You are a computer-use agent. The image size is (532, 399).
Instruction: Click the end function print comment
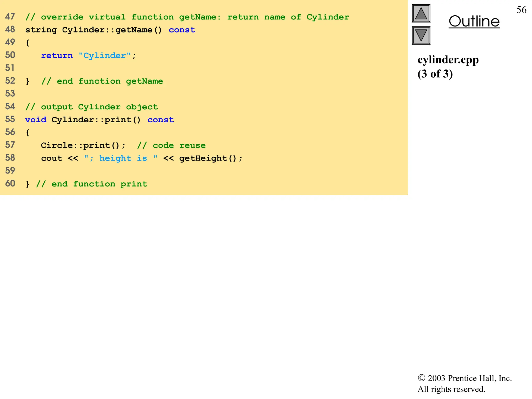tap(92, 184)
